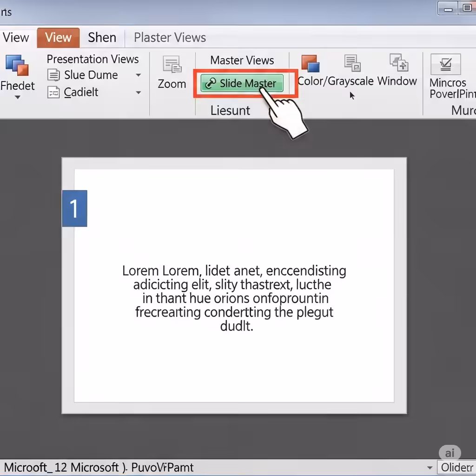Click the status bar dropdown arrow
Screen dimensions: 476x476
pyautogui.click(x=430, y=468)
